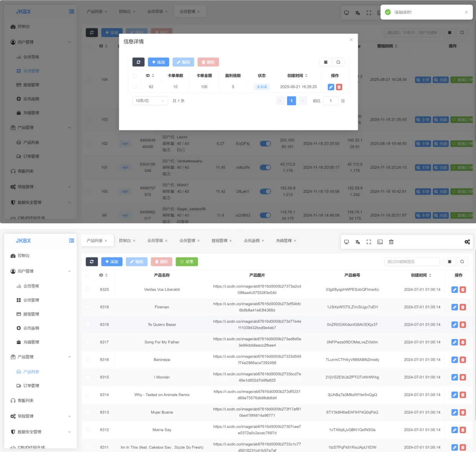The image size is (476, 452).
Task: Switch to the 提现管理 tab
Action: (x=221, y=241)
